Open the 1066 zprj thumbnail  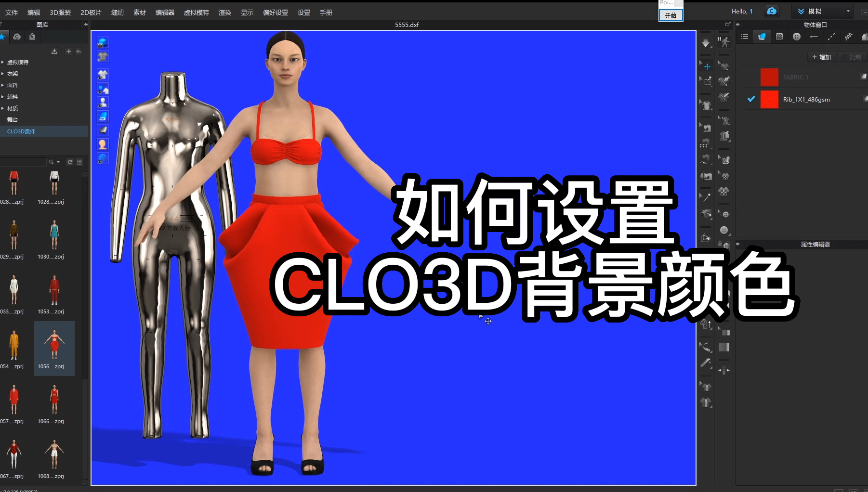coord(54,403)
